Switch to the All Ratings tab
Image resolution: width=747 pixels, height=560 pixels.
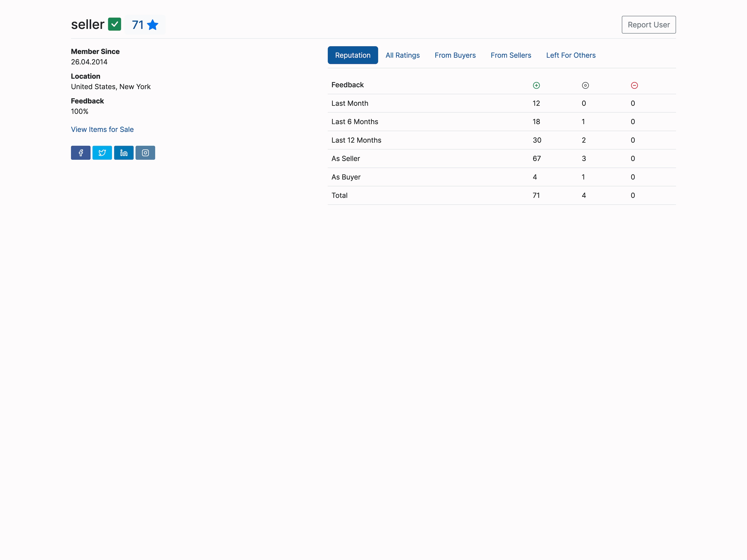point(402,55)
